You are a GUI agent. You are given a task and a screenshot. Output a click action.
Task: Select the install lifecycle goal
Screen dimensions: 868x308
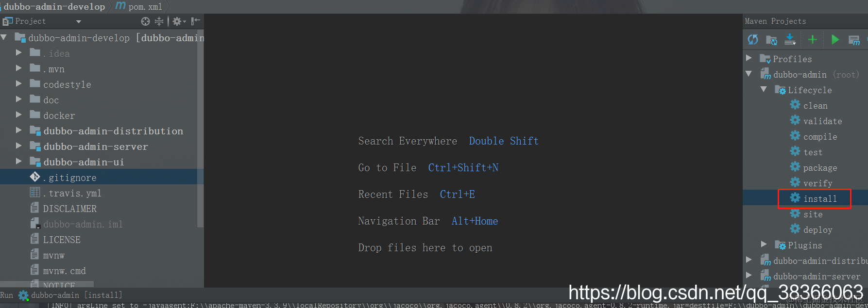(820, 198)
